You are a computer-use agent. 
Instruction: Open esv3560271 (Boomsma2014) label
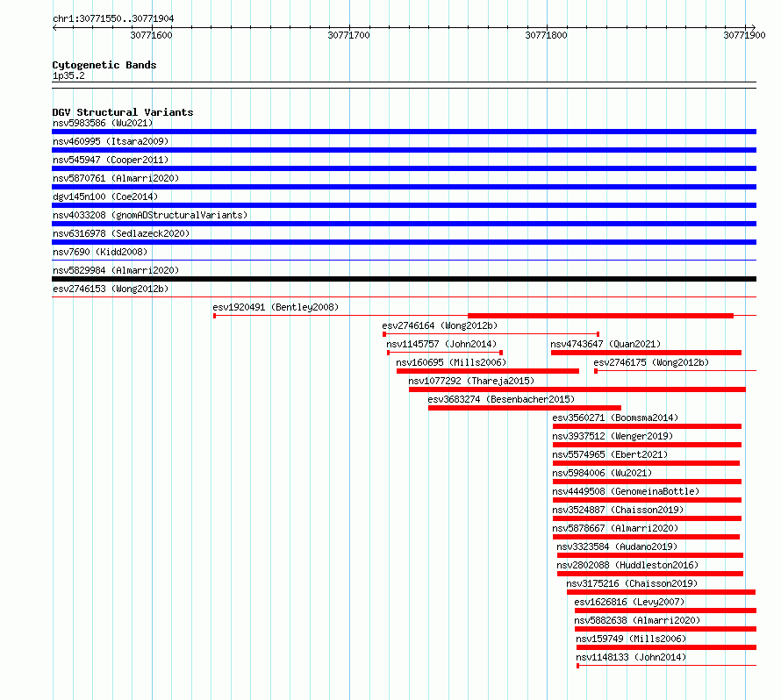click(615, 418)
